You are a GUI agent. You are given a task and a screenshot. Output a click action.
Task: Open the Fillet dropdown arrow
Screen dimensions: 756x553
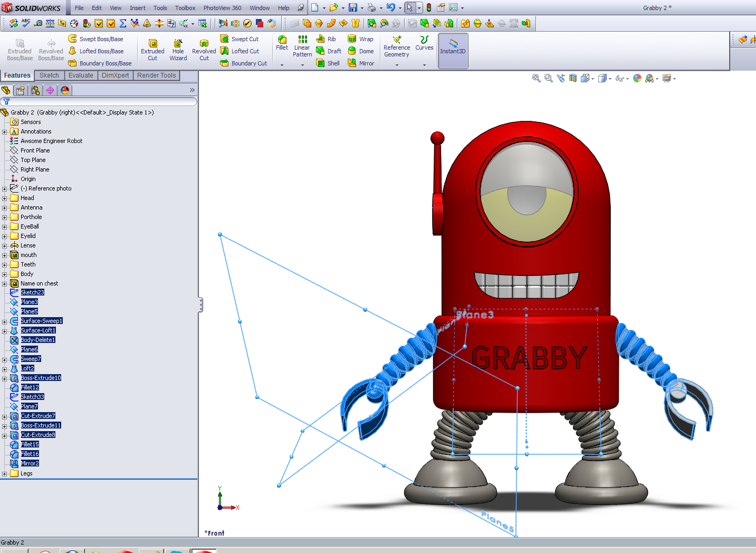tap(282, 65)
